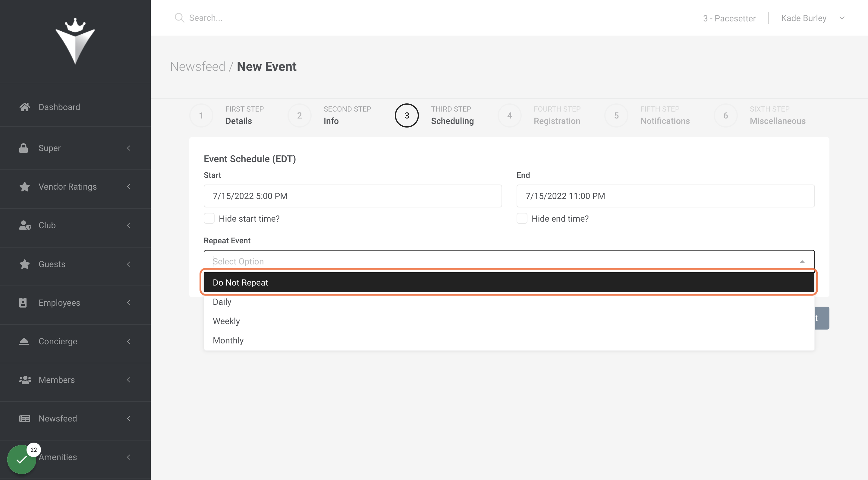
Task: Go to step 4 Registration
Action: pyautogui.click(x=539, y=115)
